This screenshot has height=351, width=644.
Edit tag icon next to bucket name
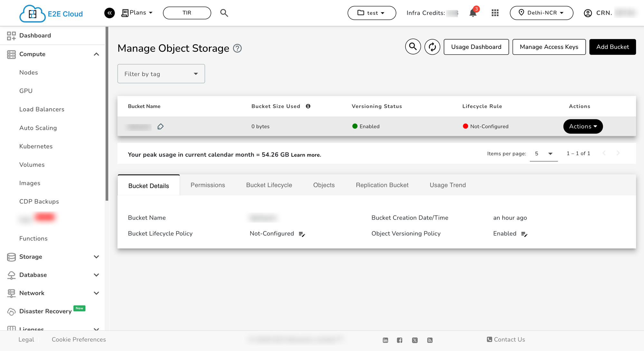coord(160,127)
